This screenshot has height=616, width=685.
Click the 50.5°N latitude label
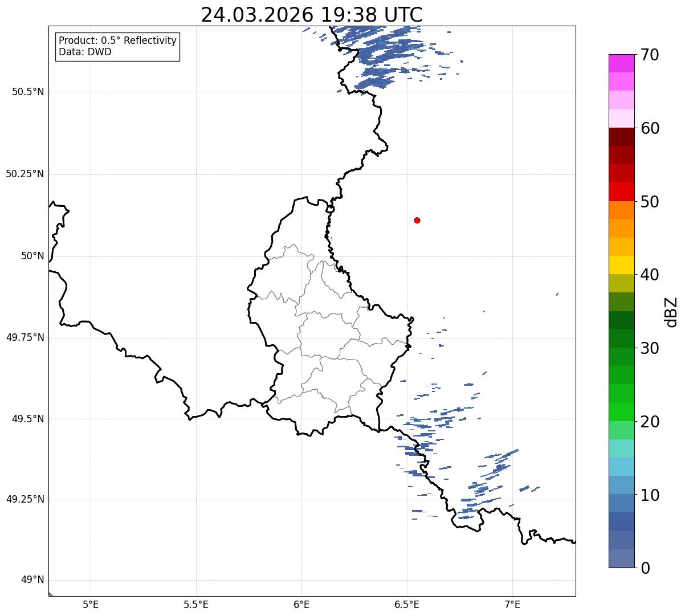[28, 92]
